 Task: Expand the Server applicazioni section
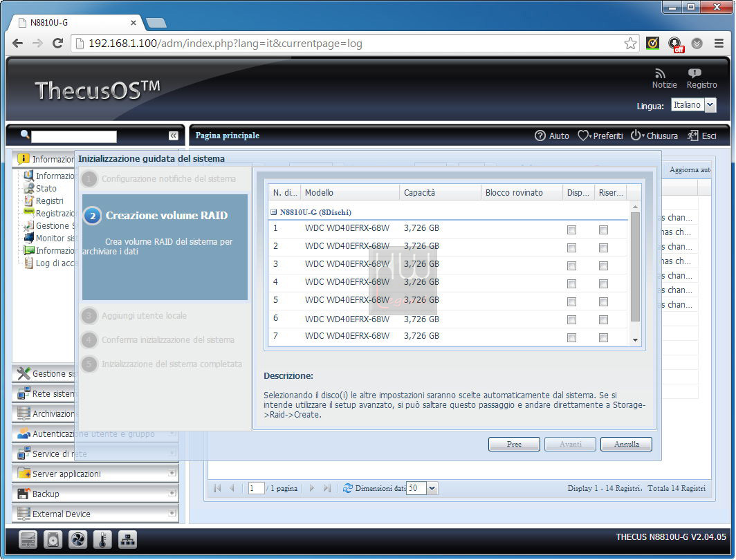[172, 473]
